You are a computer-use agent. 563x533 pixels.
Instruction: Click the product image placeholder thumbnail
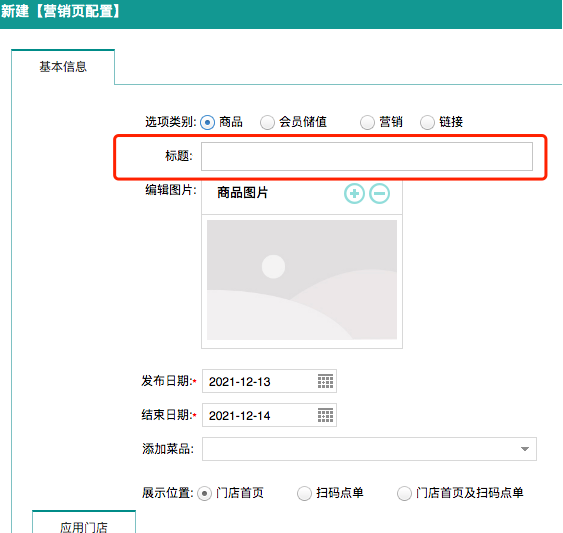[302, 280]
